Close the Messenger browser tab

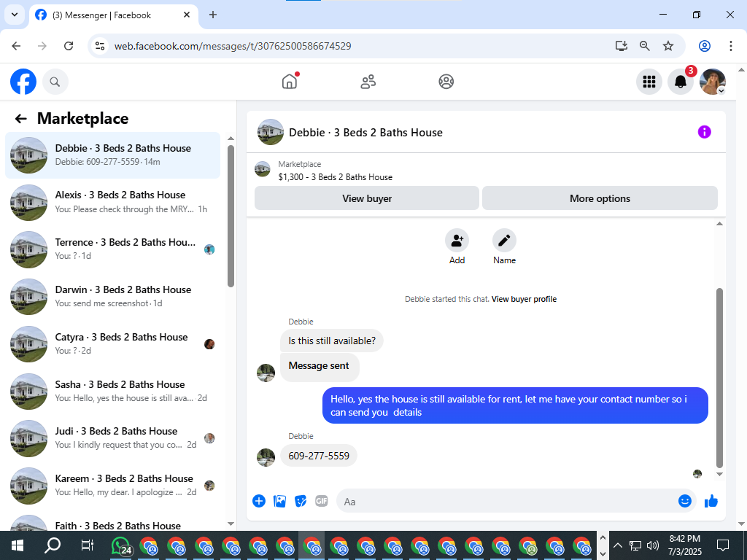point(187,15)
